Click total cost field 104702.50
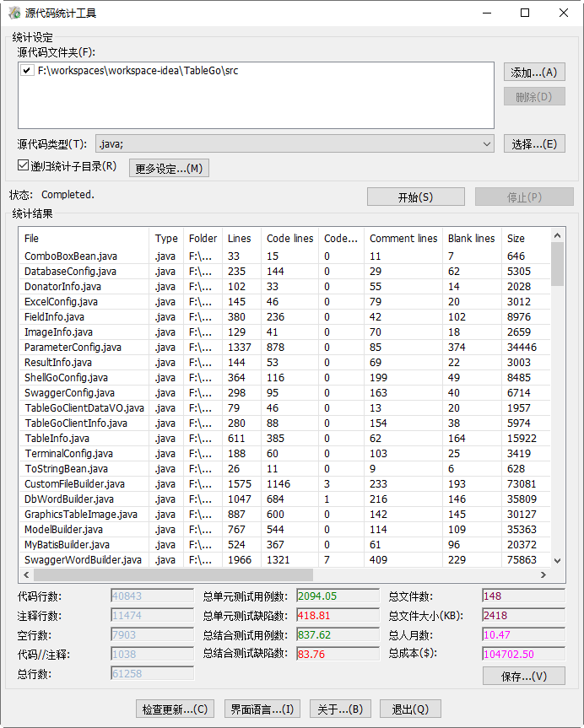The height and width of the screenshot is (728, 584). [524, 654]
